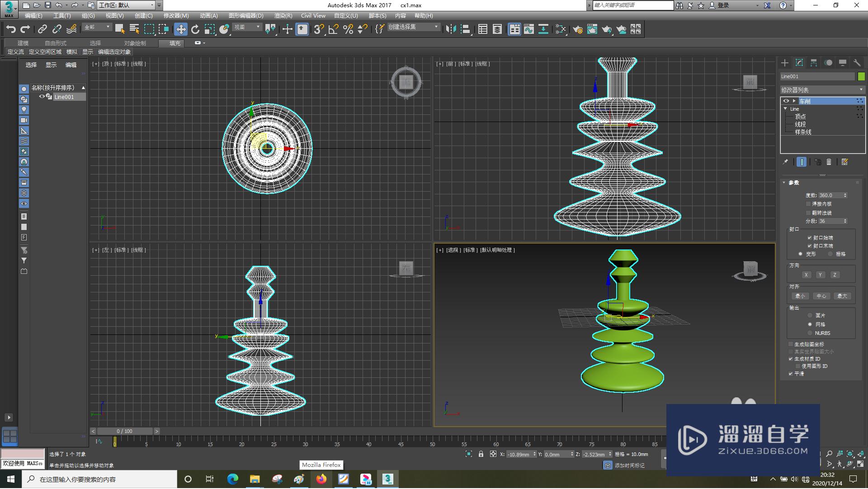Choose Rectangular Selection Region tool
The image size is (868, 489).
pos(149,29)
